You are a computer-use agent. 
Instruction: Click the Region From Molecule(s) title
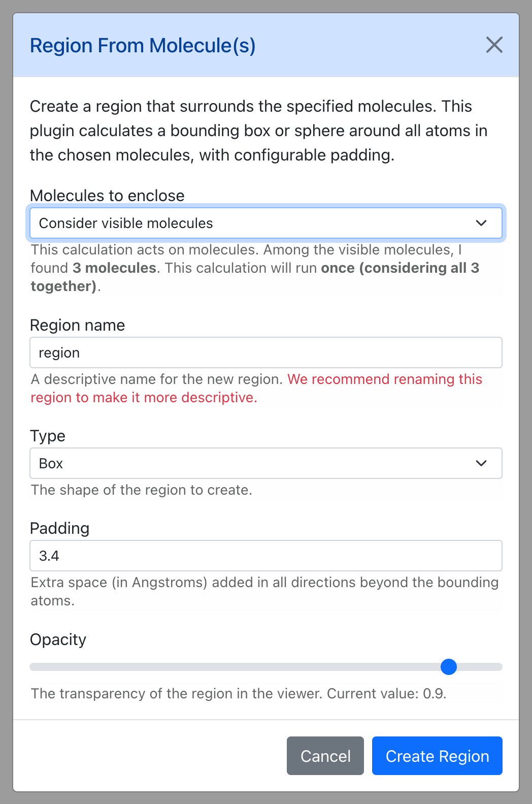143,45
